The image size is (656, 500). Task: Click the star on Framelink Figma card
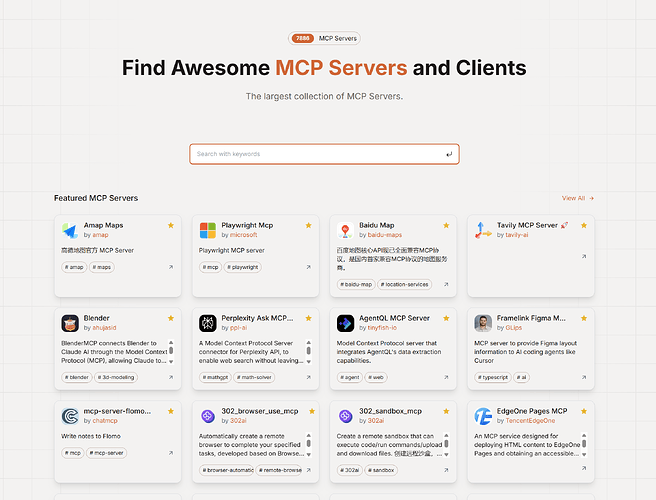[584, 318]
